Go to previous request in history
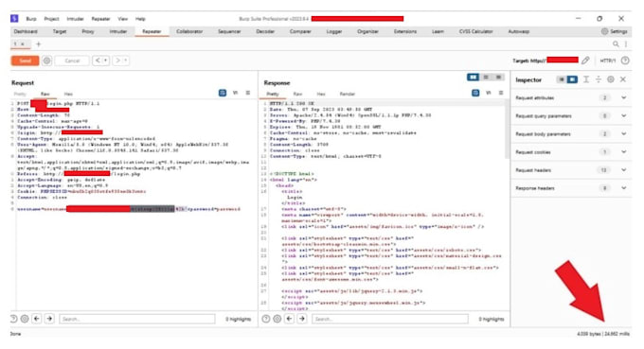This screenshot has width=644, height=349. tap(98, 61)
